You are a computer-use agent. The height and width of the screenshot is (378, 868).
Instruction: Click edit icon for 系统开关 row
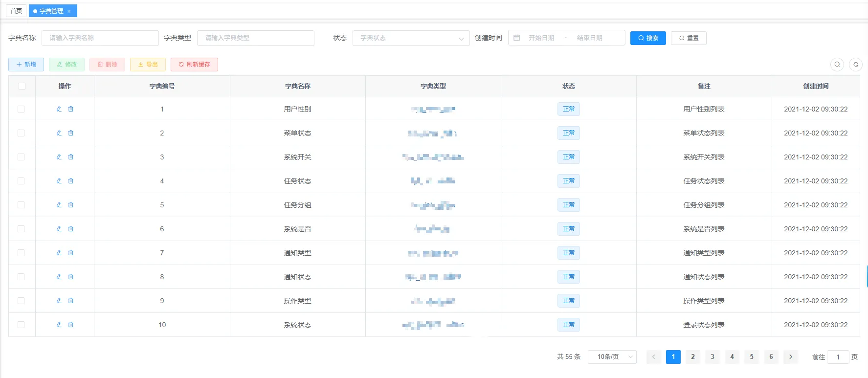coord(59,157)
